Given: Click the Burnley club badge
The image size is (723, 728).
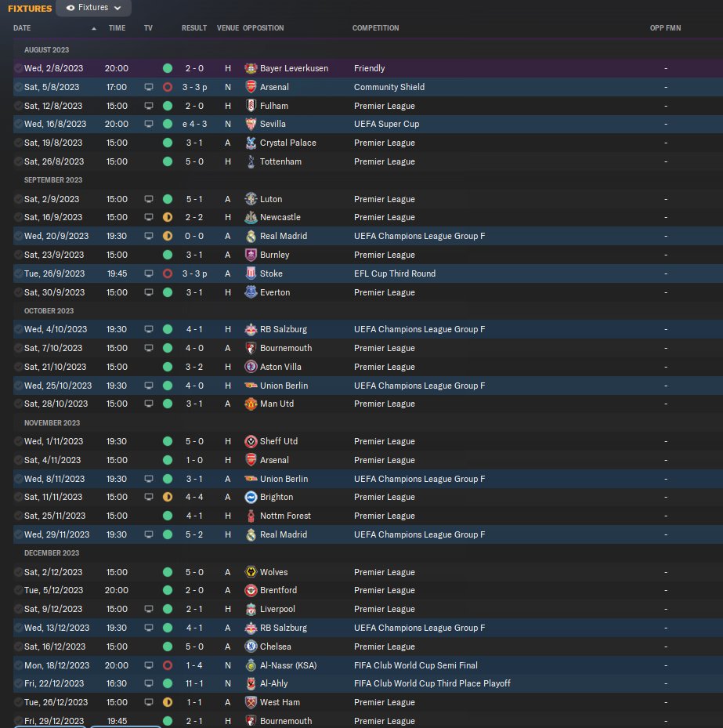Looking at the screenshot, I should (x=251, y=255).
